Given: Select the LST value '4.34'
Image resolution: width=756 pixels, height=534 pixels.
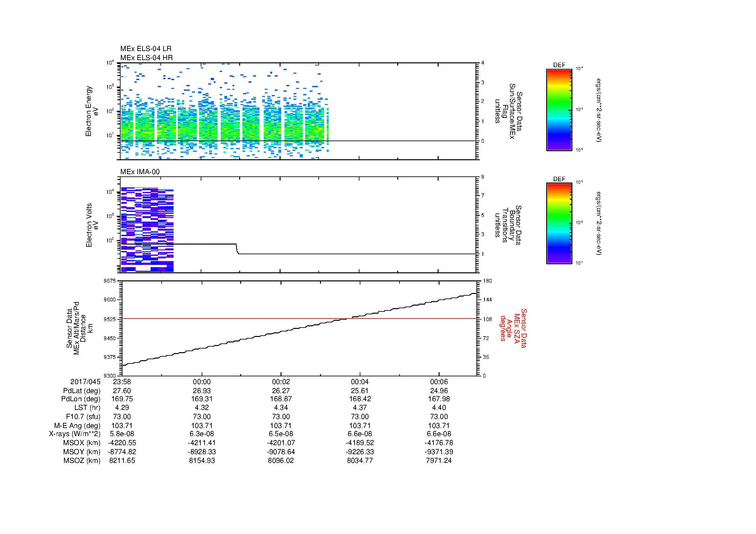Looking at the screenshot, I should pos(281,408).
